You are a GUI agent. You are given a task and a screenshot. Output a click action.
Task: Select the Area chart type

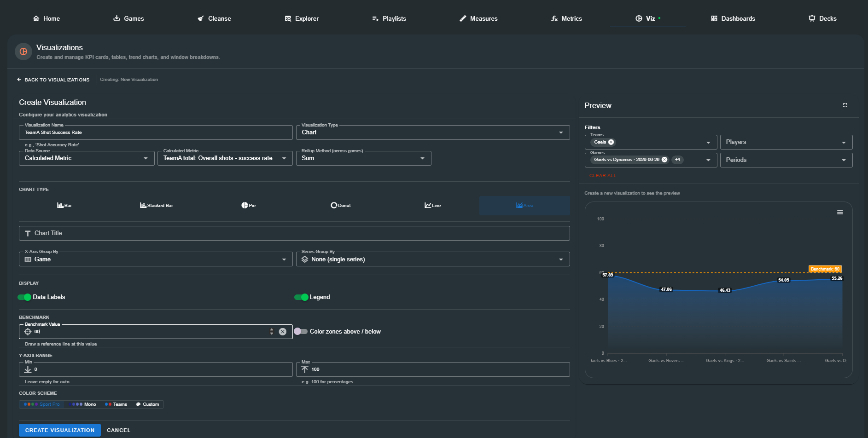(524, 206)
